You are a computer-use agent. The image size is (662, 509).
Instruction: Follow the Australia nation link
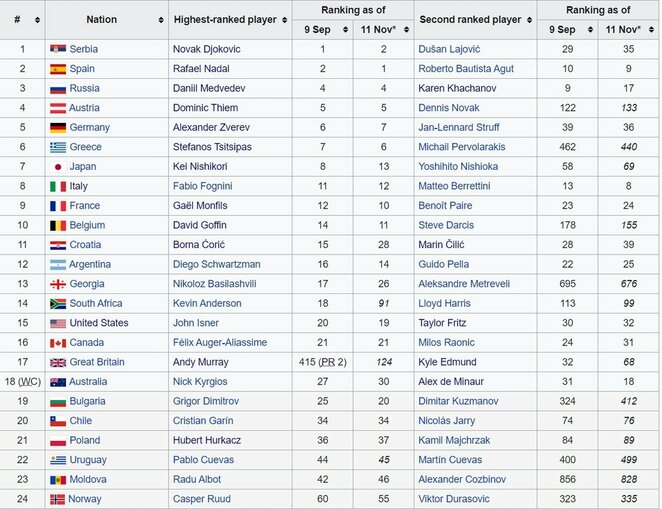click(92, 381)
